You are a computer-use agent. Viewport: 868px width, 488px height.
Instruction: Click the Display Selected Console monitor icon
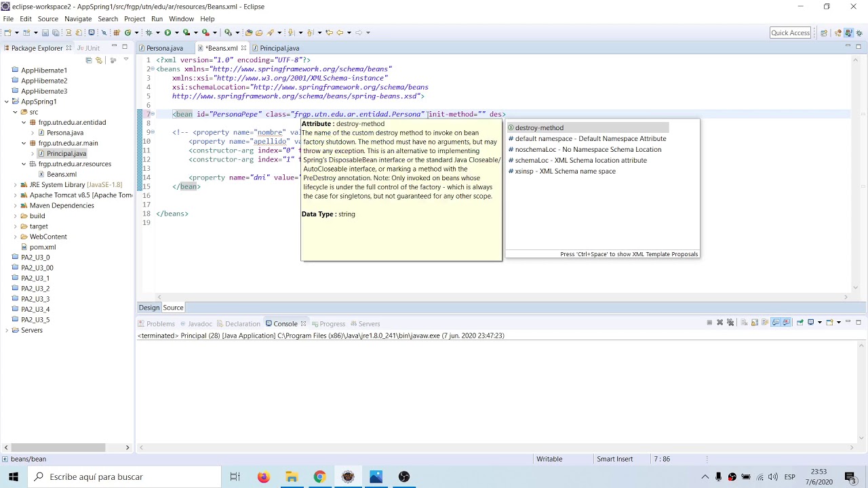point(811,323)
